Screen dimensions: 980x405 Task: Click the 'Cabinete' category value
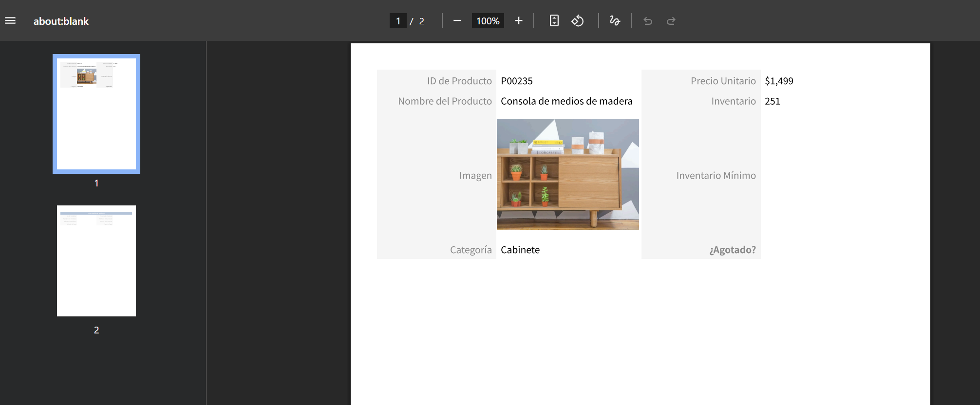[x=520, y=250]
